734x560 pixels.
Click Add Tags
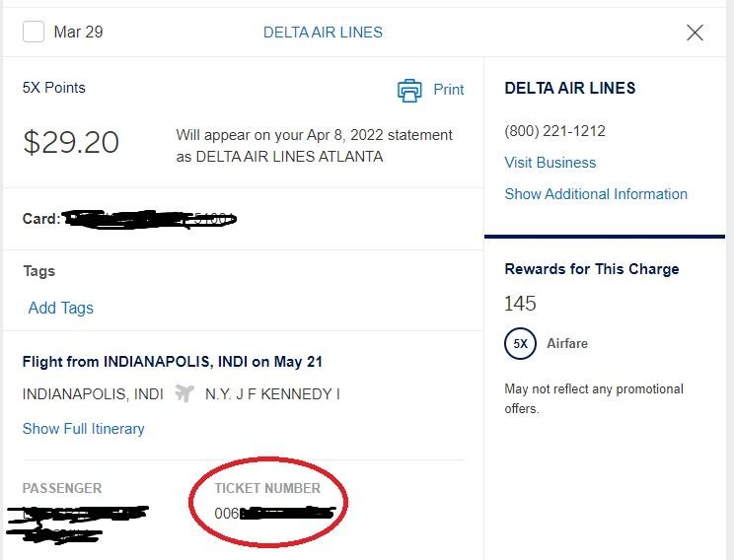[x=61, y=308]
